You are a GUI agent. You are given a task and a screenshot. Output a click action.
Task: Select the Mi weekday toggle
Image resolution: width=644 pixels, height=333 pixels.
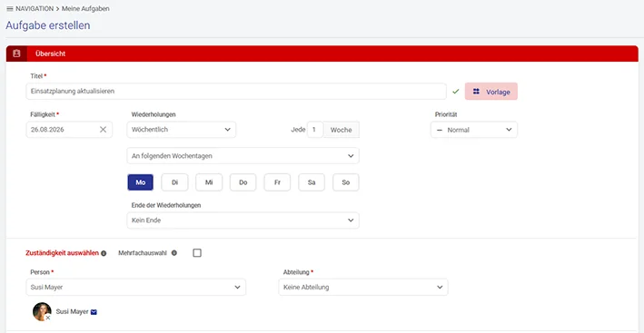tap(209, 182)
